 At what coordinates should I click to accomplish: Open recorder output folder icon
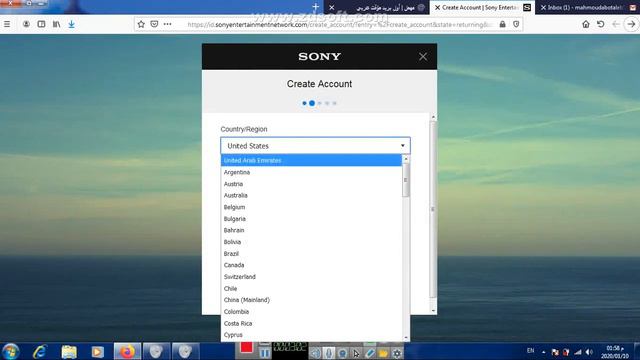pyautogui.click(x=383, y=353)
